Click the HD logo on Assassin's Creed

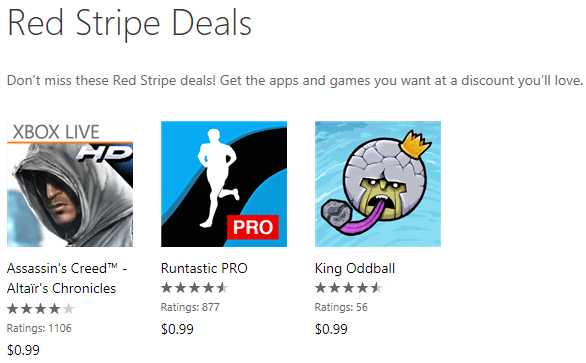105,154
